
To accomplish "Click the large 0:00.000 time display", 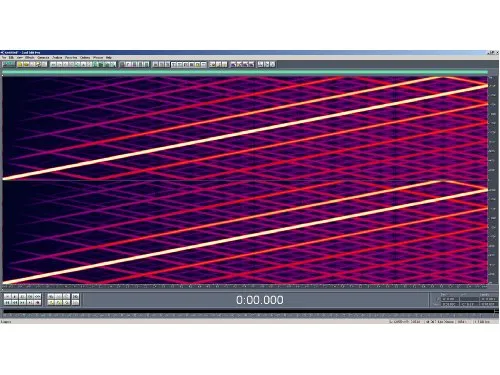I will [260, 300].
